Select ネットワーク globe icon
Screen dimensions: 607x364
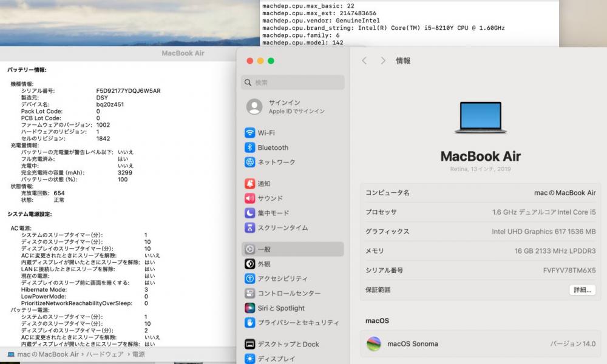pos(249,162)
